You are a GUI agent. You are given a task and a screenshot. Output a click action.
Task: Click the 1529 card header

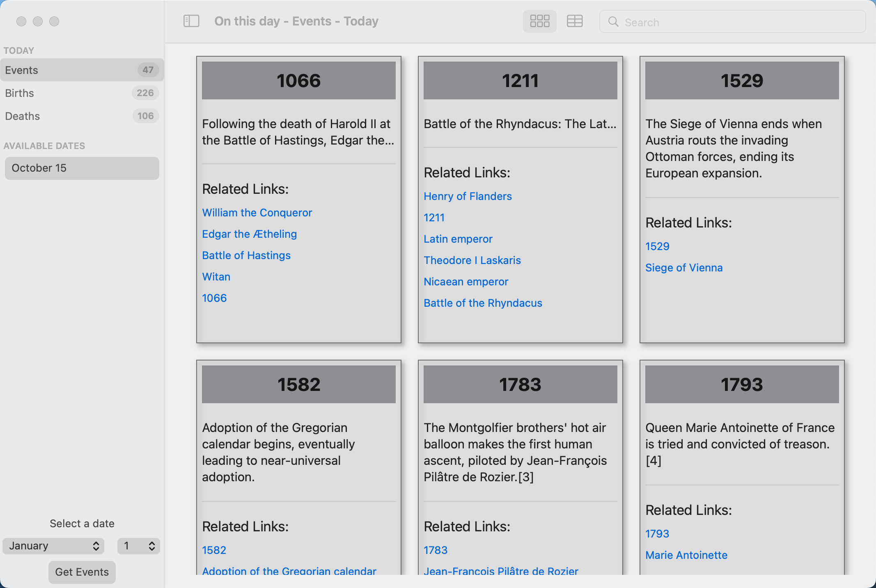pyautogui.click(x=742, y=80)
